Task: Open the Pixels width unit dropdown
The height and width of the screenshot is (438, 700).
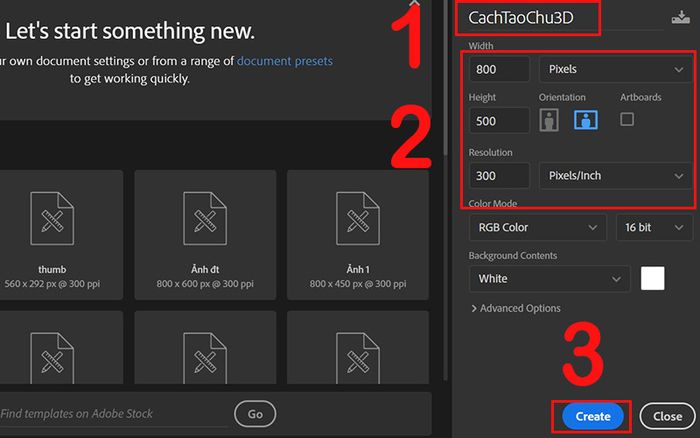Action: pos(616,69)
